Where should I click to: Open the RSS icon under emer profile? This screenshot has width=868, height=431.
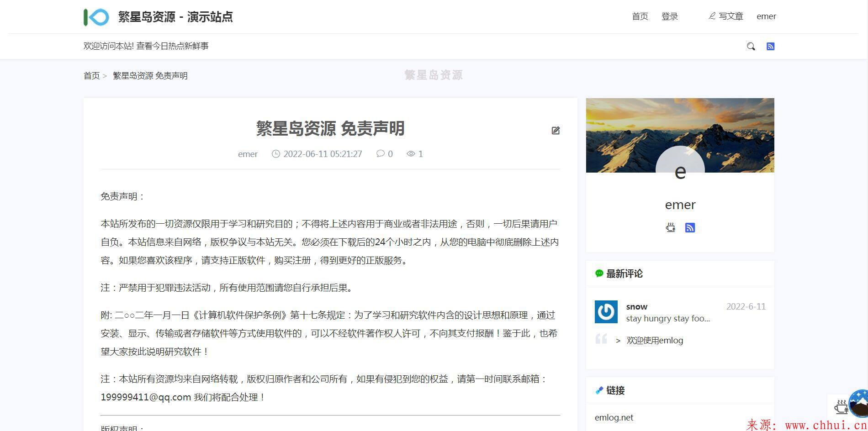coord(690,227)
